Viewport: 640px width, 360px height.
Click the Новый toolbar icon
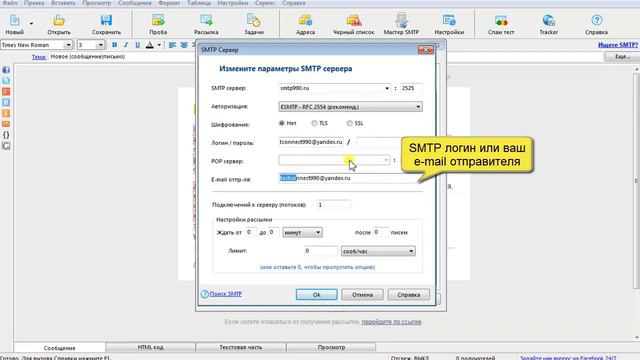(x=14, y=24)
